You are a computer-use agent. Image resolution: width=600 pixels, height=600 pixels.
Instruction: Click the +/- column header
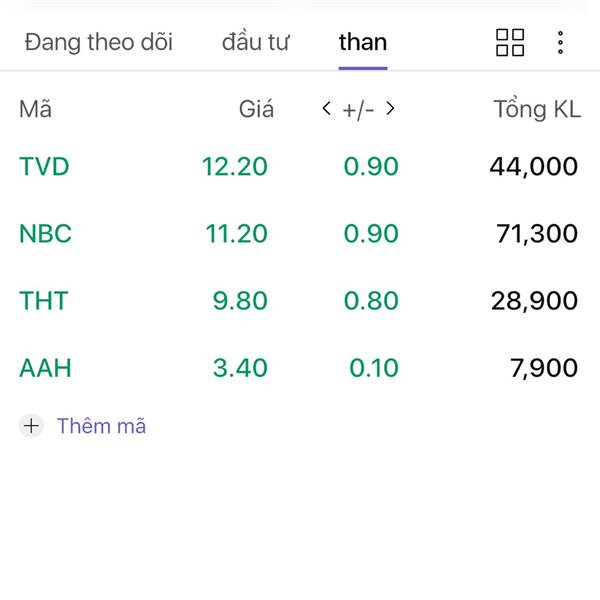[x=358, y=109]
